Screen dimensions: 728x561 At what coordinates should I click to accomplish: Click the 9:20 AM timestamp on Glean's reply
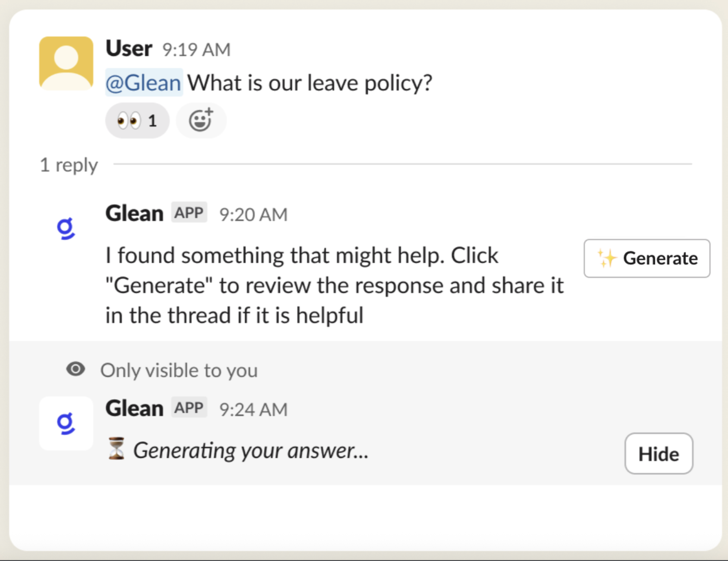click(253, 214)
